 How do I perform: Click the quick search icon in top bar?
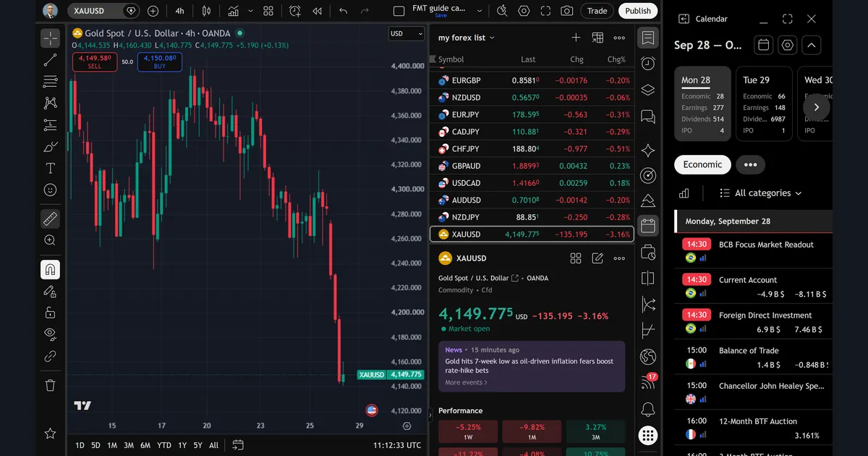pos(503,11)
